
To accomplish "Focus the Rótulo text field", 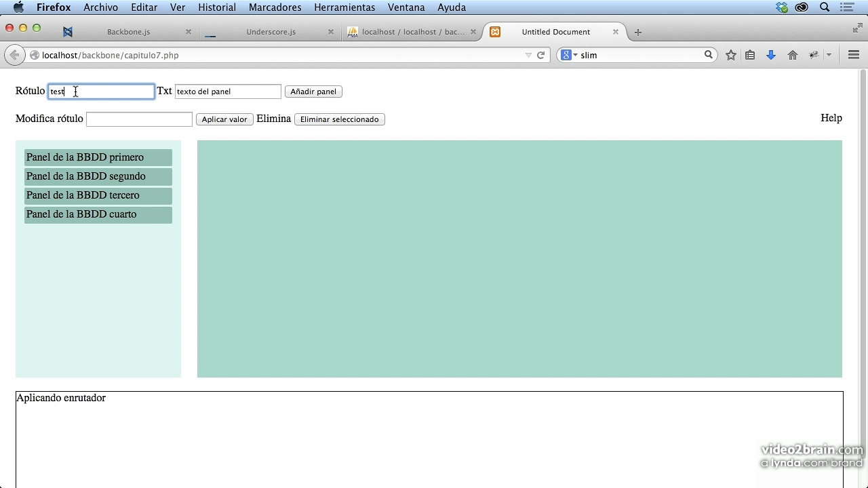I will point(101,91).
